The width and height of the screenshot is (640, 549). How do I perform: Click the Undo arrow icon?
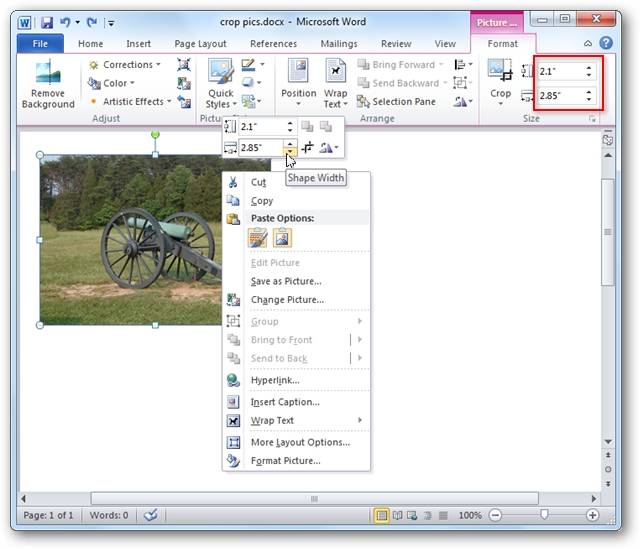point(65,22)
